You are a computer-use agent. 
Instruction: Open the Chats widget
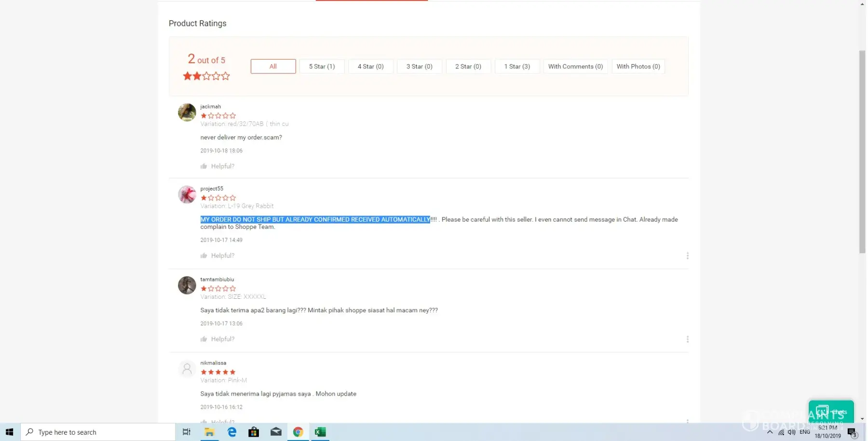coord(831,411)
